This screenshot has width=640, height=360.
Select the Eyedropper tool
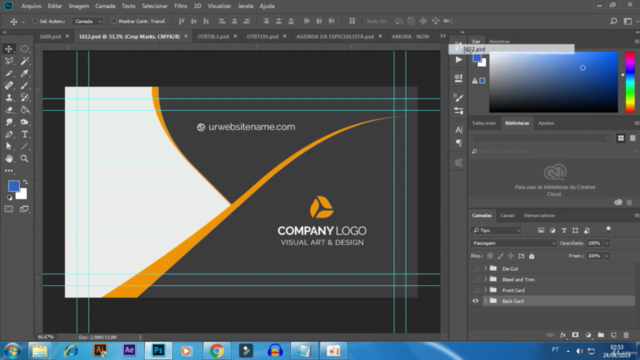pyautogui.click(x=24, y=73)
